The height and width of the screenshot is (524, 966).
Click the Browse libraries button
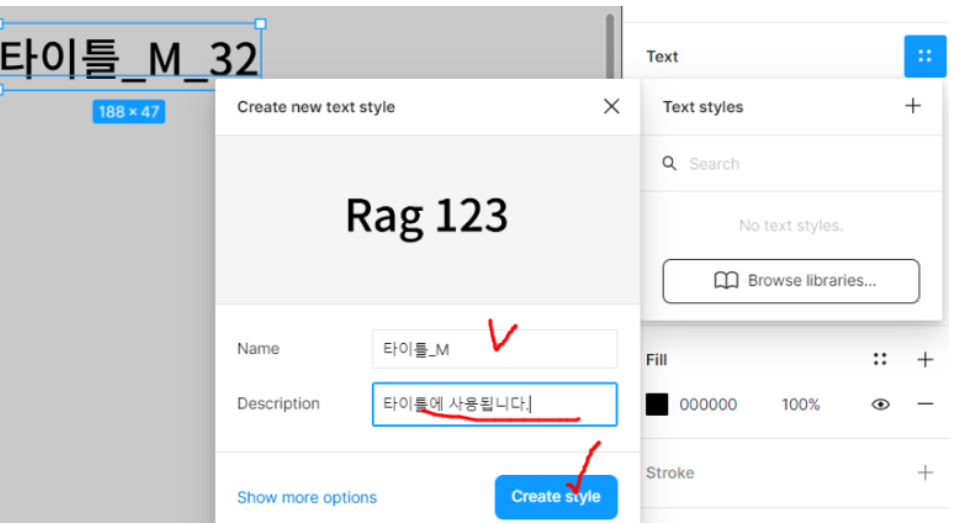[x=791, y=281]
